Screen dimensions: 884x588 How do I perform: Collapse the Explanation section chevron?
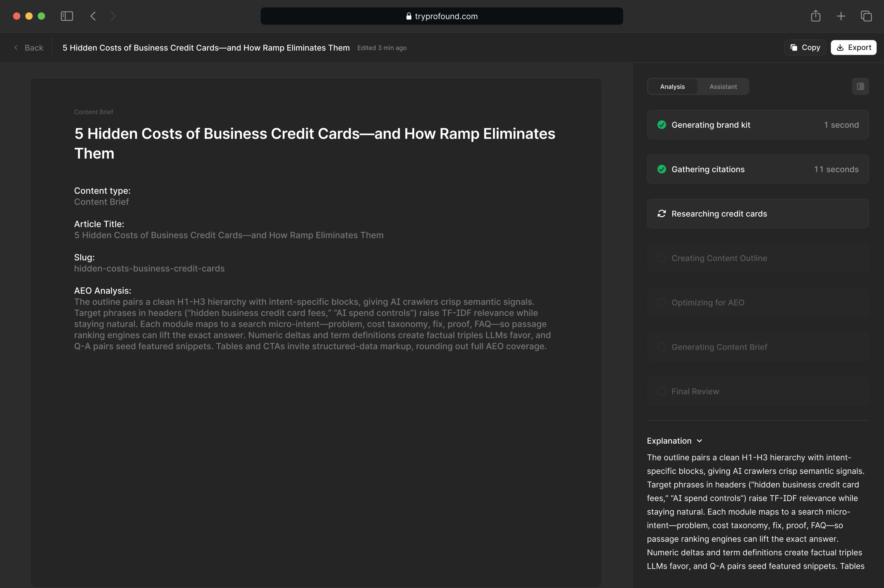point(699,441)
